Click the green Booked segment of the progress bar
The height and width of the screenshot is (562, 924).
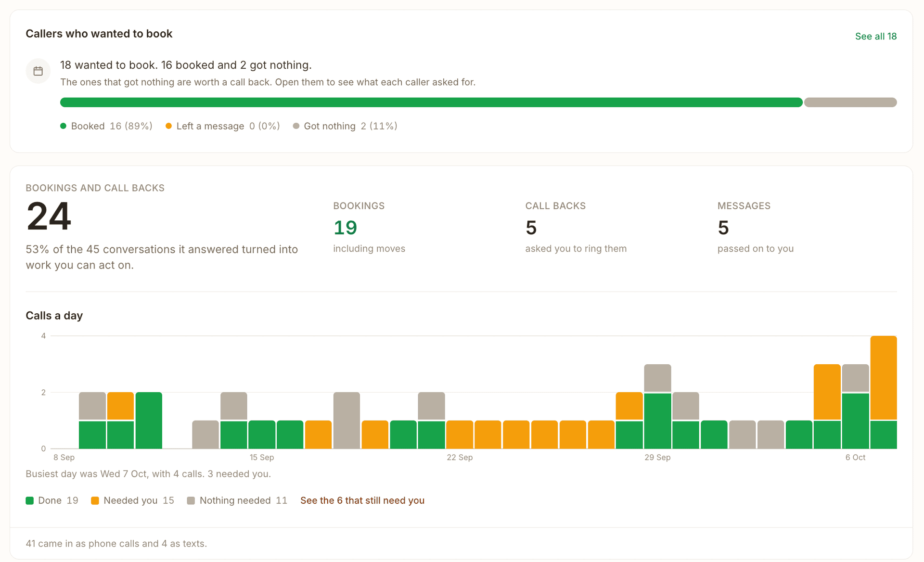pyautogui.click(x=431, y=102)
